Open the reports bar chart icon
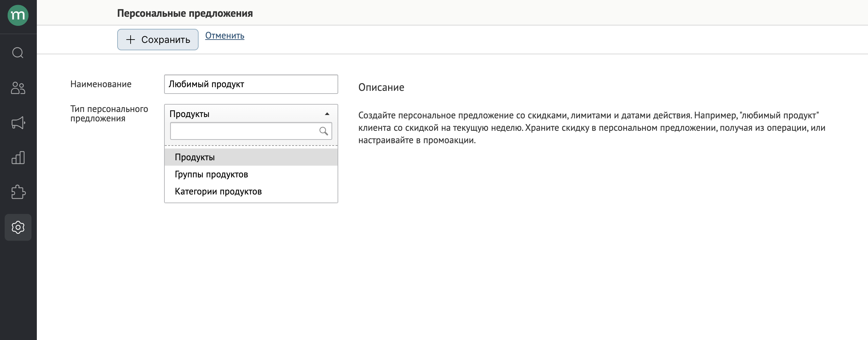Screen dimensions: 868x340 click(x=18, y=158)
